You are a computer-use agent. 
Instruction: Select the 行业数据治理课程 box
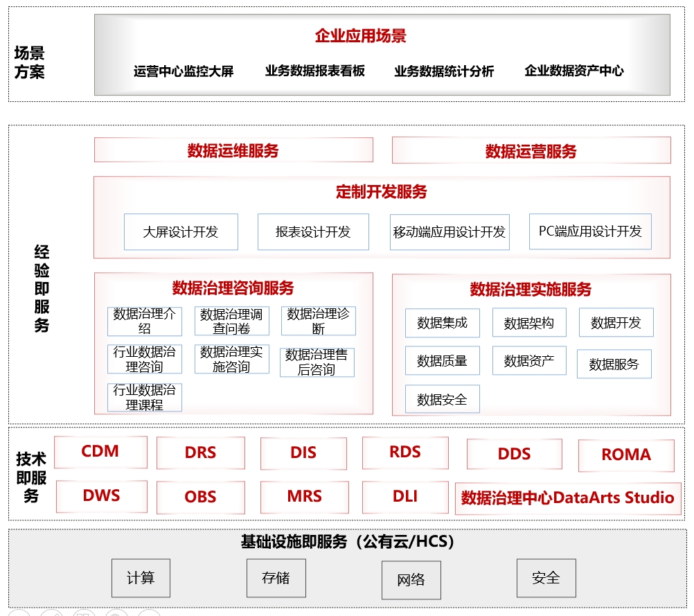pyautogui.click(x=145, y=397)
